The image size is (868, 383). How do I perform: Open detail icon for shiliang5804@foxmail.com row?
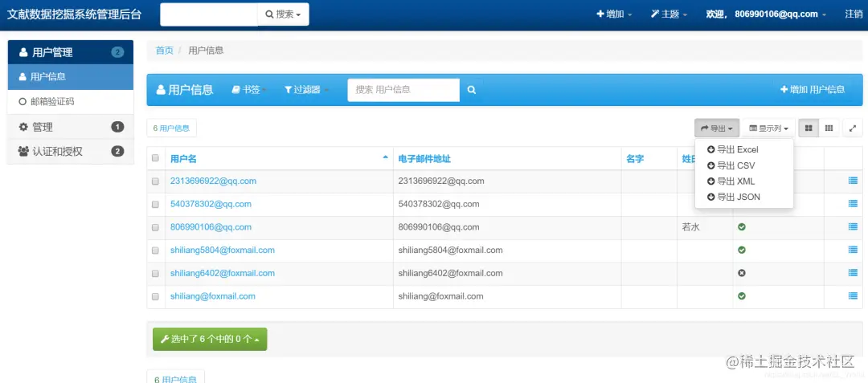coord(853,250)
